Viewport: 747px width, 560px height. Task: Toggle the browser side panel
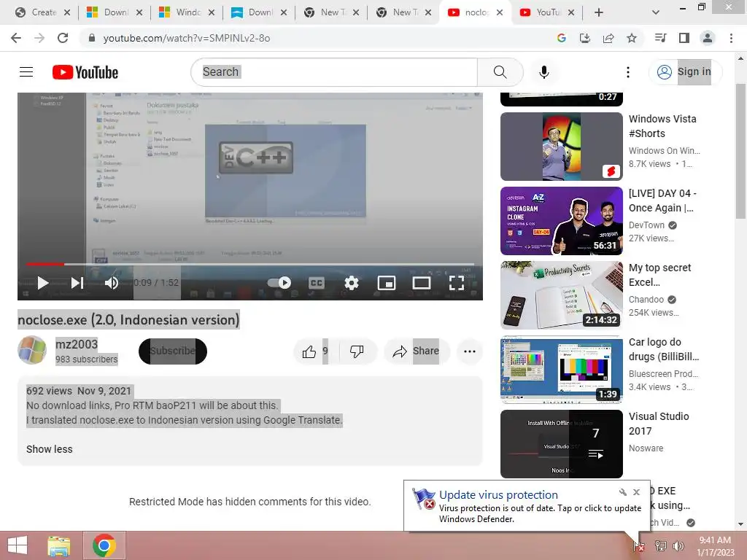(x=684, y=38)
